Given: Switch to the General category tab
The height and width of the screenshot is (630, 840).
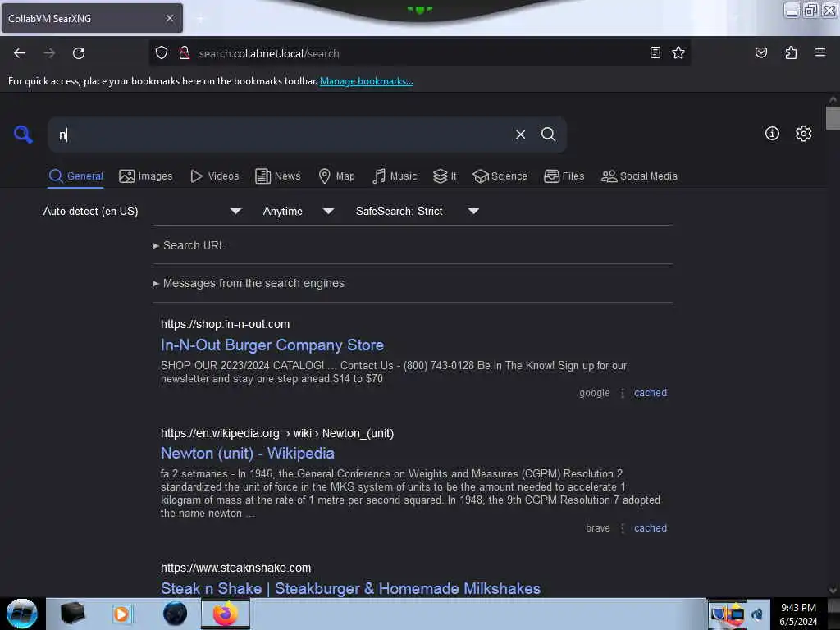Looking at the screenshot, I should pos(75,176).
